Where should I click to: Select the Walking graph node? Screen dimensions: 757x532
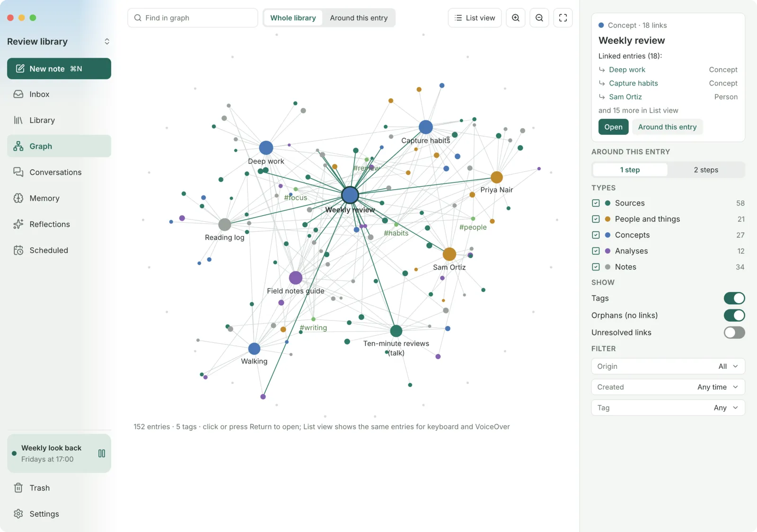click(x=254, y=349)
